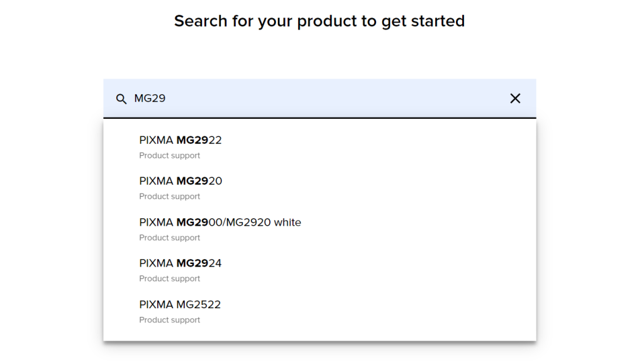Click the word PIXMA in the MG2522 row

tap(156, 304)
